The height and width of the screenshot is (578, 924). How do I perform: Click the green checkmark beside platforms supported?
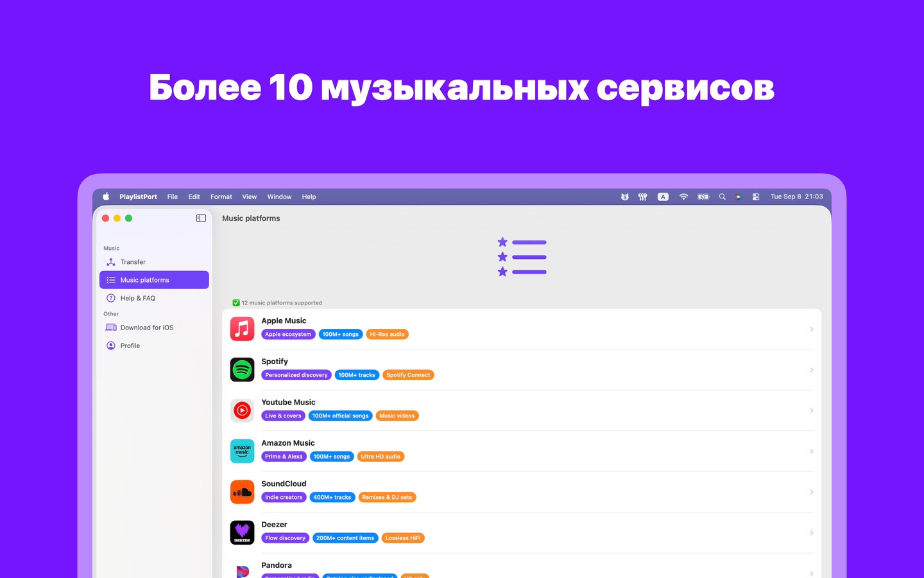pyautogui.click(x=236, y=302)
